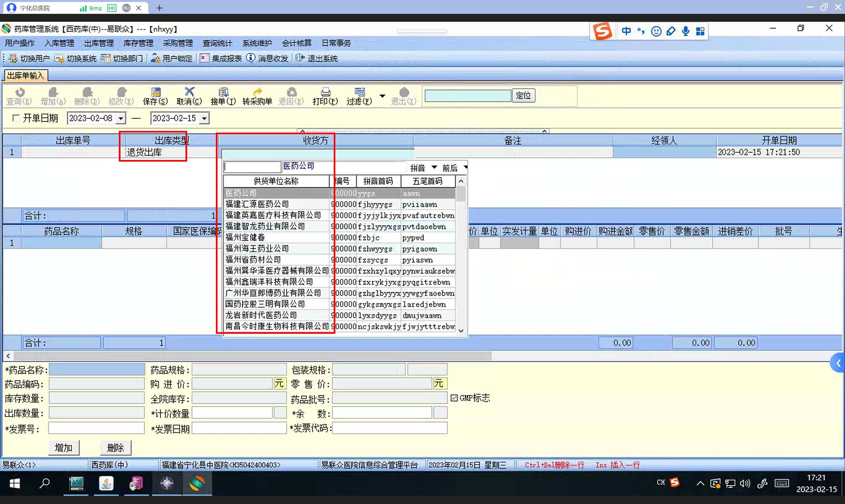The height and width of the screenshot is (504, 845).
Task: Click the 集成报表 toolbar icon
Action: [x=204, y=58]
